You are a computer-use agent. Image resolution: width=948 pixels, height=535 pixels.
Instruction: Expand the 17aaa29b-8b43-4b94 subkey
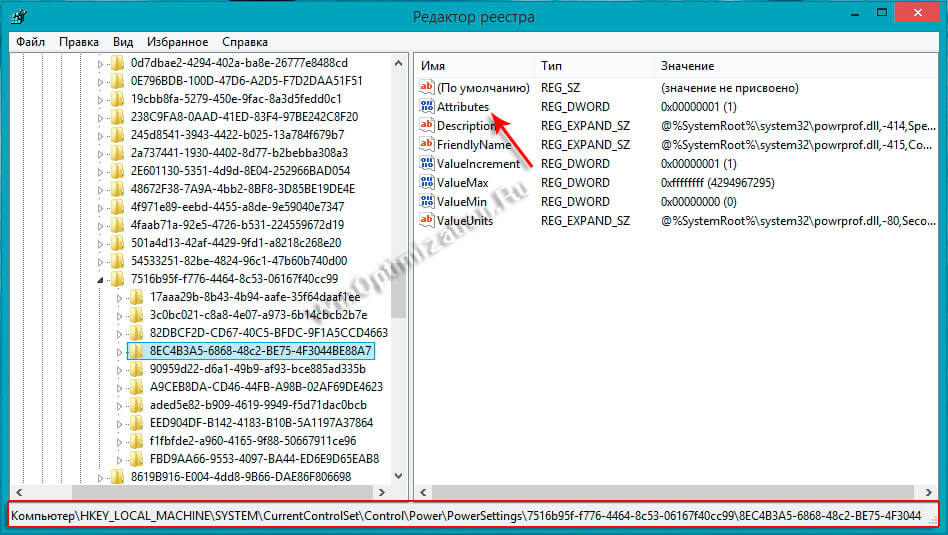click(x=120, y=297)
